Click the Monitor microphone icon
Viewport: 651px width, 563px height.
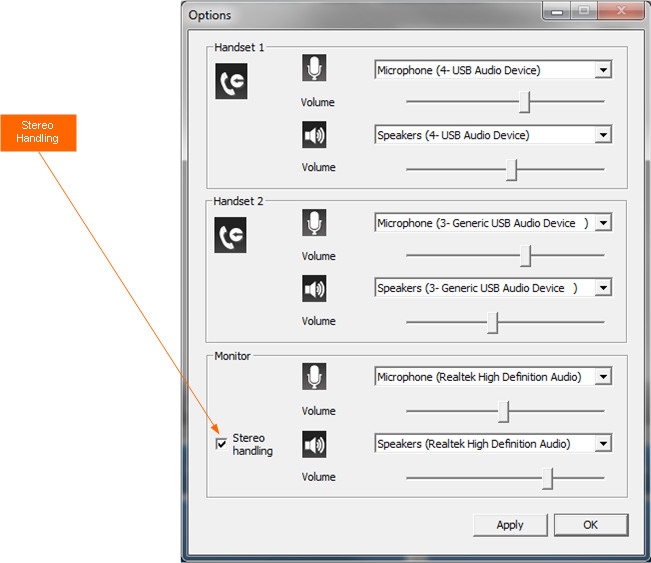click(x=314, y=377)
